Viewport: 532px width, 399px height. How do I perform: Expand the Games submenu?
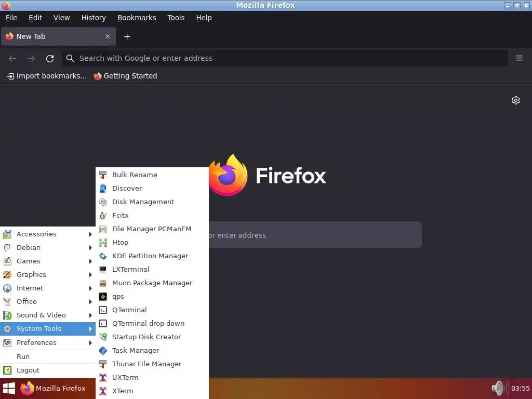[x=47, y=261]
